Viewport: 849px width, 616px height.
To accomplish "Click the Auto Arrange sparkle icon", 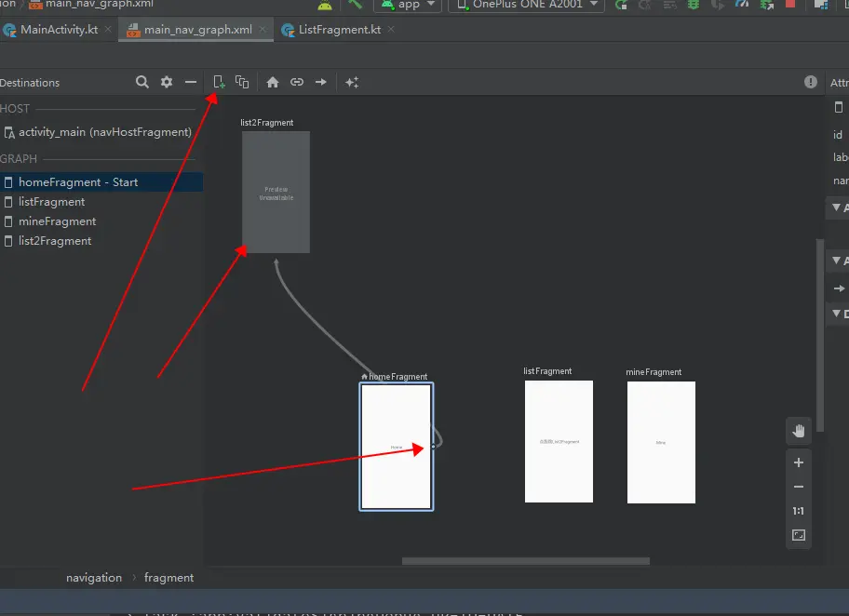I will pyautogui.click(x=352, y=82).
